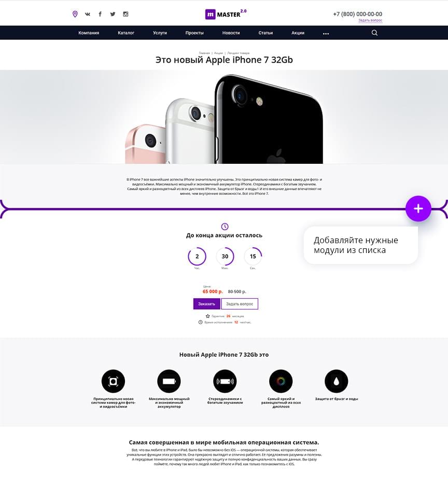Click the purple plus add-module button
The height and width of the screenshot is (477, 448).
(x=418, y=208)
